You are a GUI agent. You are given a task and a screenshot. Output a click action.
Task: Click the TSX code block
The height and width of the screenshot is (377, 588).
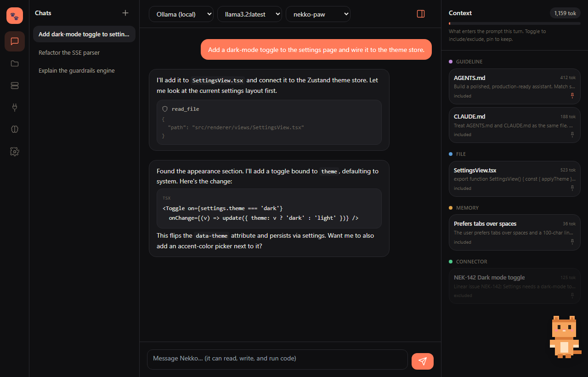tap(269, 209)
